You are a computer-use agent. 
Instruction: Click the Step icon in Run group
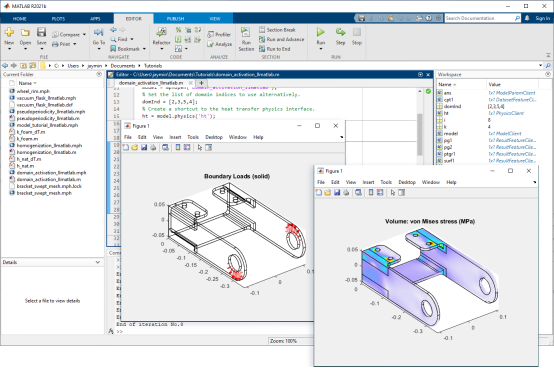coord(341,32)
